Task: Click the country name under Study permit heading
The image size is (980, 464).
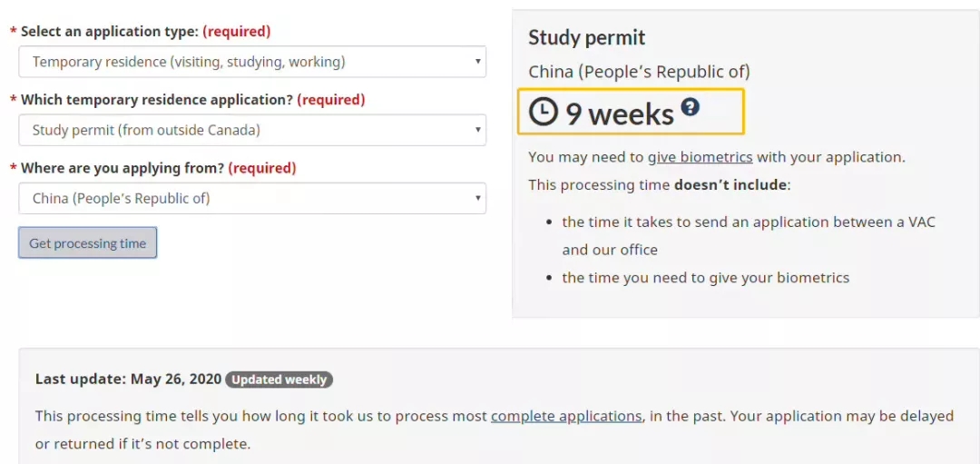Action: click(639, 72)
